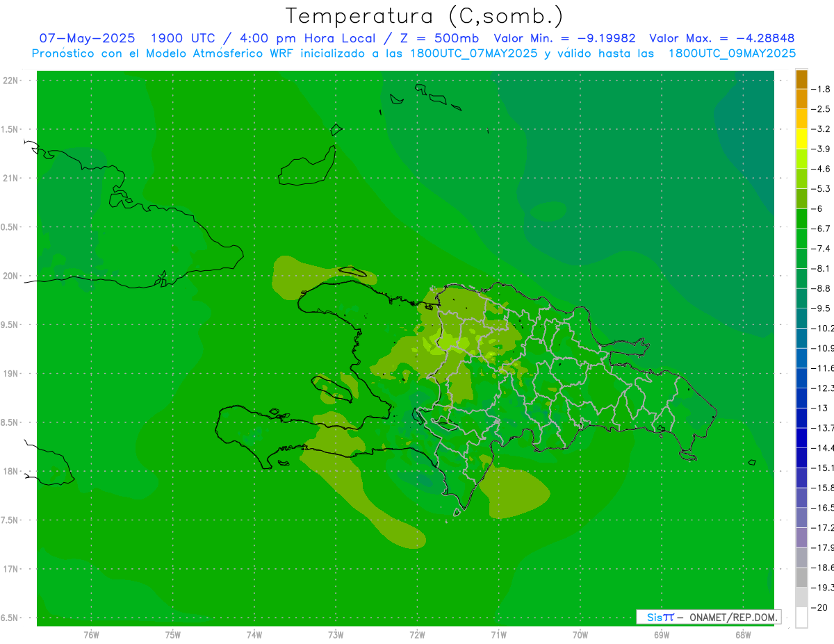Click "Valor Min. = -9.19982" text
The width and height of the screenshot is (834, 644).
[564, 38]
